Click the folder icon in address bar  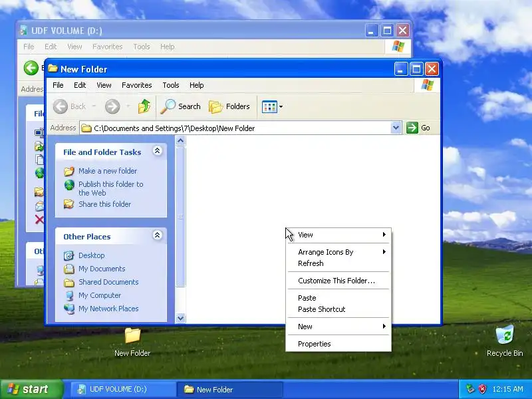(x=86, y=128)
